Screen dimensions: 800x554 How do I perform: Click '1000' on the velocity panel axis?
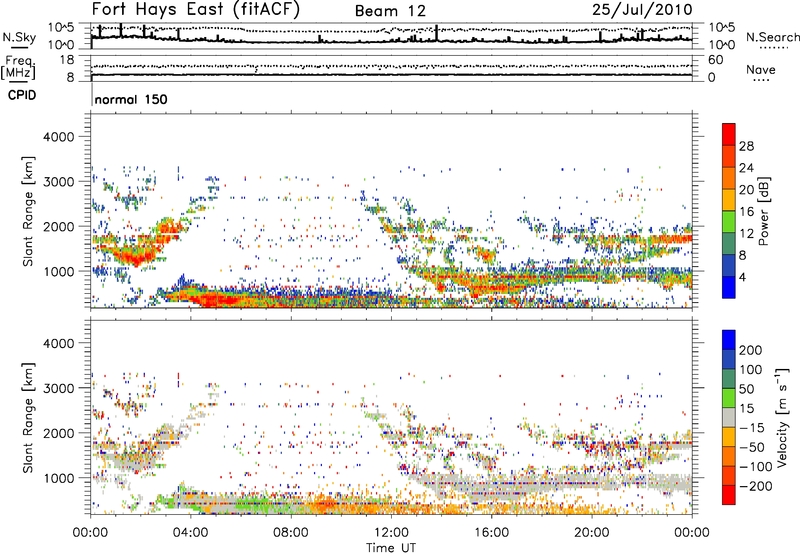(59, 478)
